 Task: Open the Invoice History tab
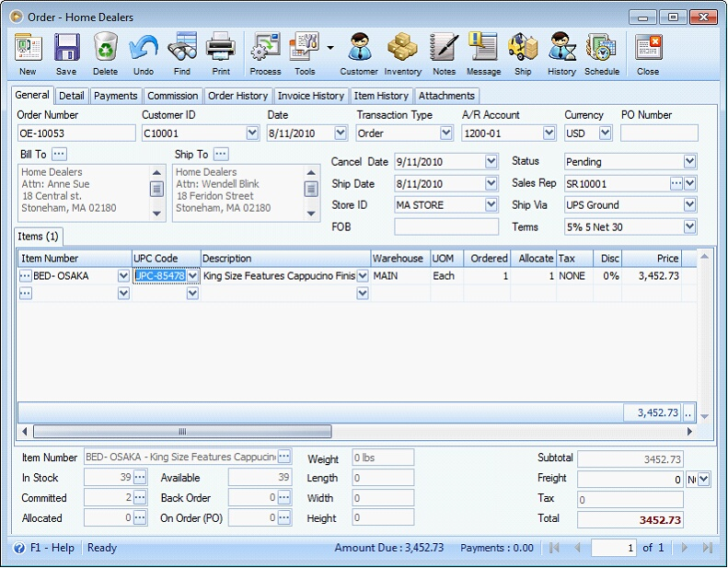click(x=311, y=96)
